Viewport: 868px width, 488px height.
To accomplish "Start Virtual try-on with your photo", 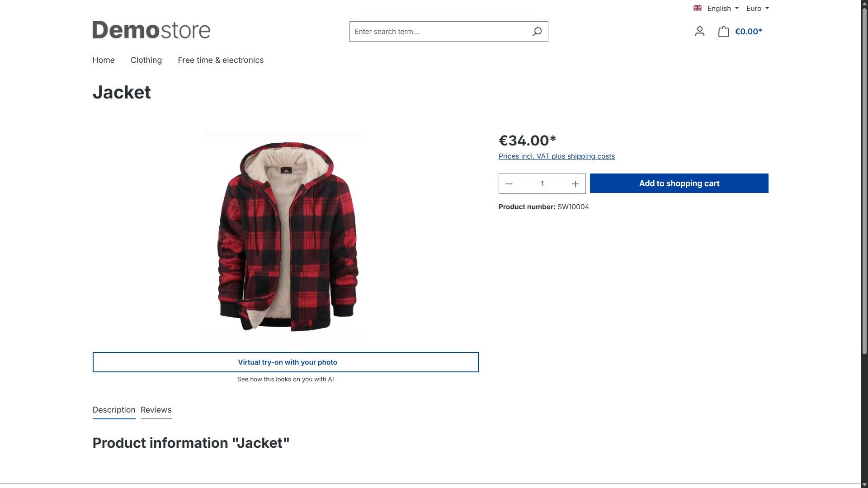I will tap(286, 362).
